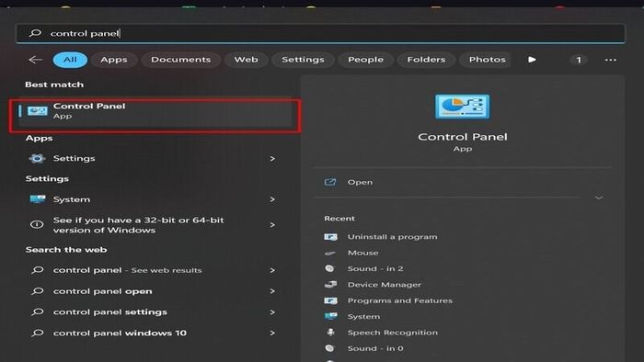Expand the System result chevron
Image resolution: width=644 pixels, height=362 pixels.
[x=272, y=199]
